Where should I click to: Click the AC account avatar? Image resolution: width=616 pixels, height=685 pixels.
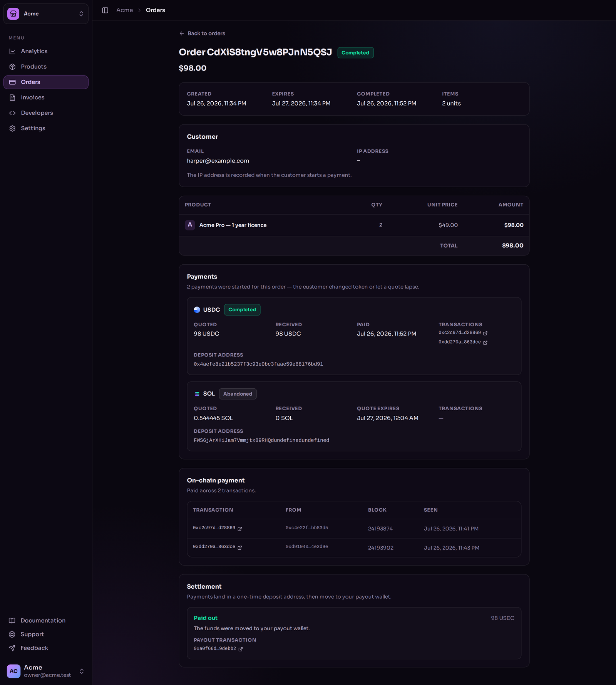[13, 671]
